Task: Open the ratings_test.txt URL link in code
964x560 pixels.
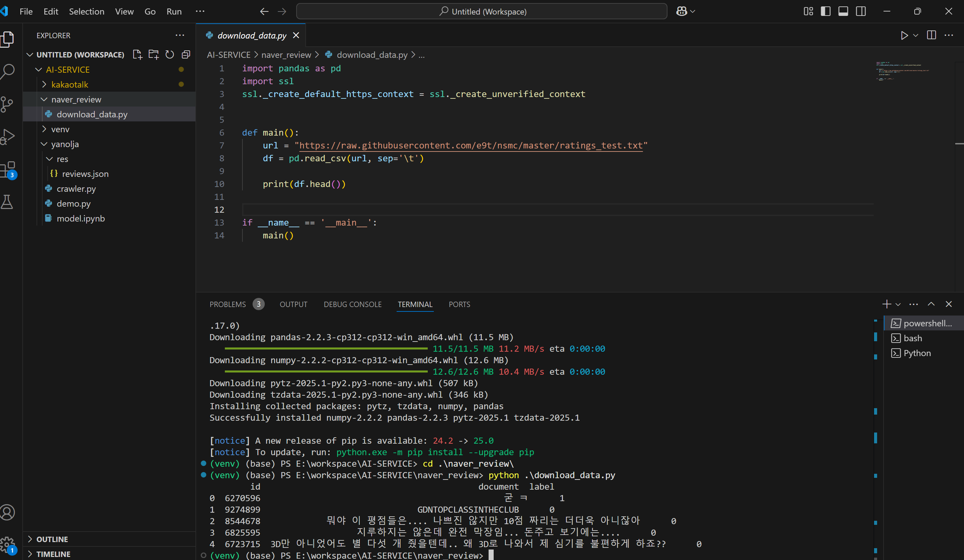Action: click(471, 146)
